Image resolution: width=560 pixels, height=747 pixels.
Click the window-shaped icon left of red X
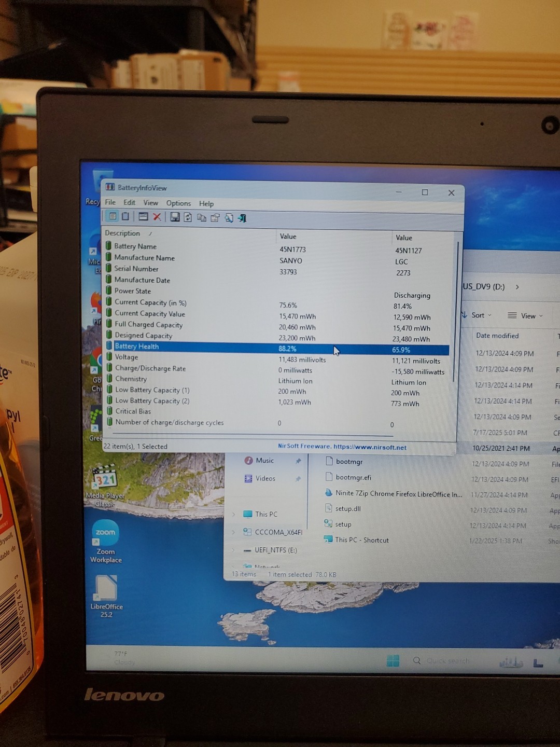coord(144,217)
